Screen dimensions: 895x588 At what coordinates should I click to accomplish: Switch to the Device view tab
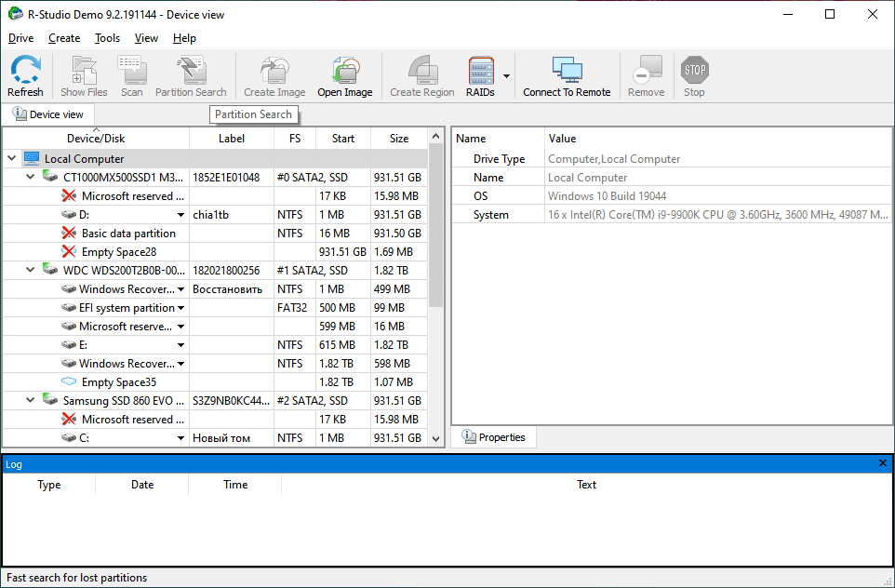coord(48,114)
